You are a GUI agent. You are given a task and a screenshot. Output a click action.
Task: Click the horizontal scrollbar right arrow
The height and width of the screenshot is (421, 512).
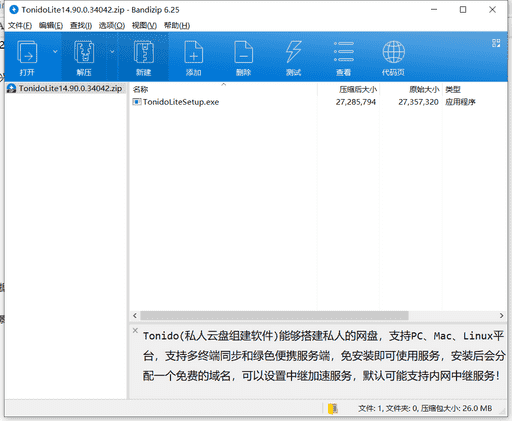(501, 315)
